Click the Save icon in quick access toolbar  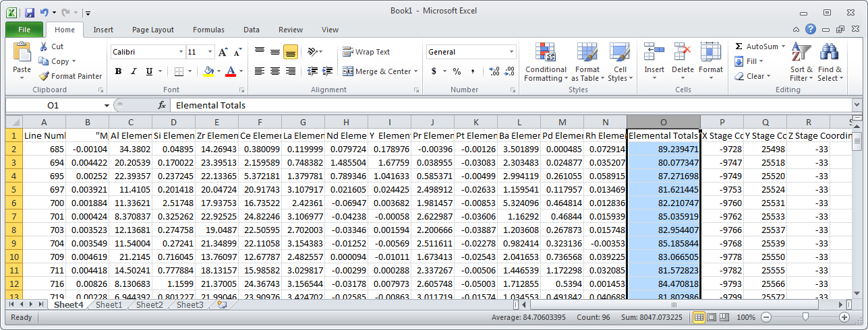coord(29,13)
